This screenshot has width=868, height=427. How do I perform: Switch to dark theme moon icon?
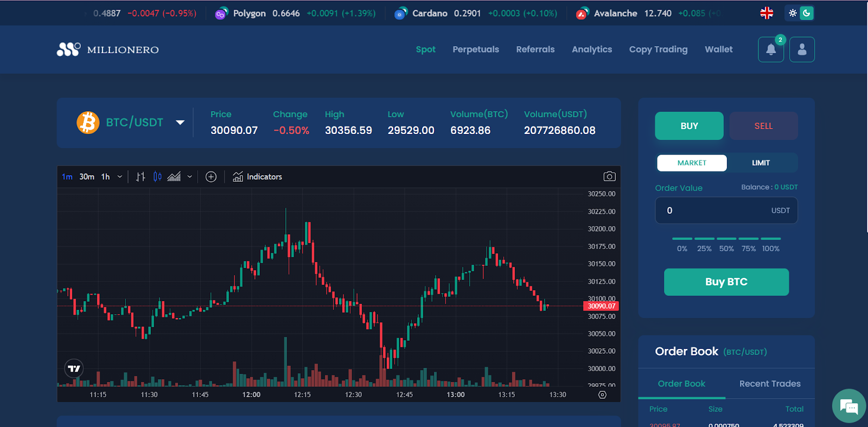(x=807, y=13)
